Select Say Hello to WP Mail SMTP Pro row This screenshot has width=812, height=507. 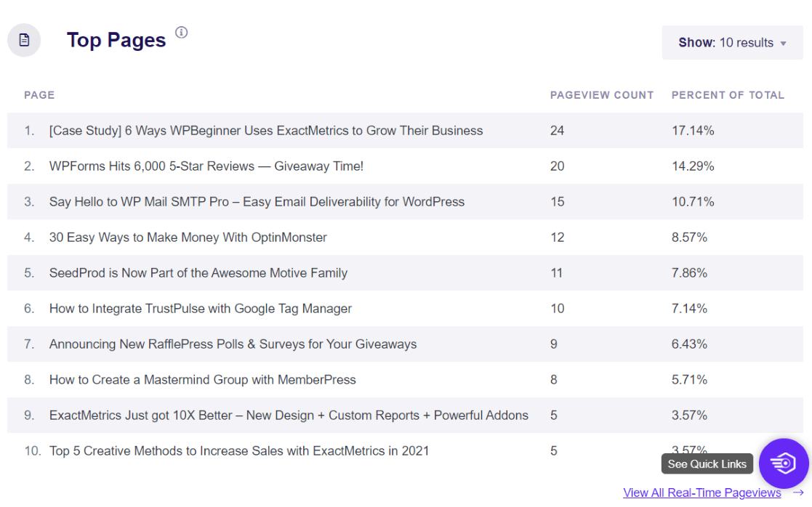point(405,202)
